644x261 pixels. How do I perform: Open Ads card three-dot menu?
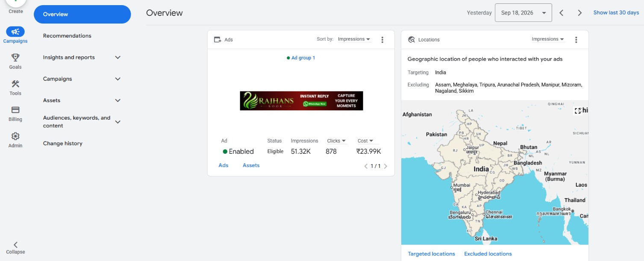pyautogui.click(x=382, y=40)
